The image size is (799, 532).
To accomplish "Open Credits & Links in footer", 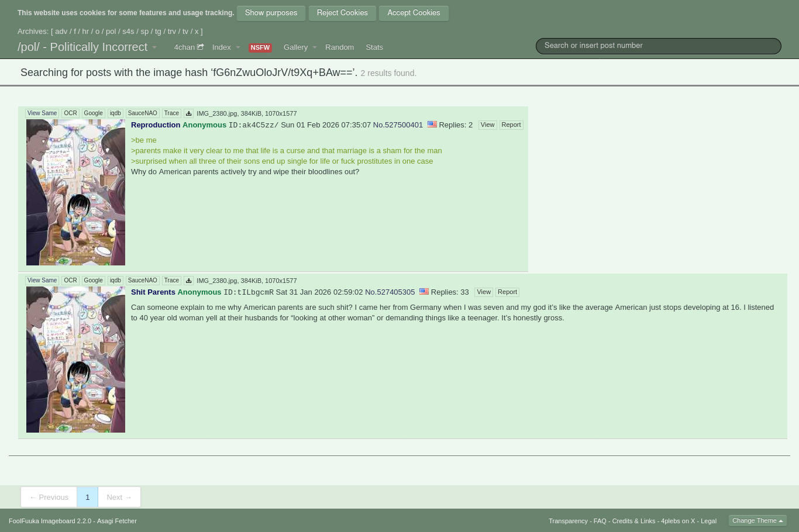I will (x=633, y=521).
